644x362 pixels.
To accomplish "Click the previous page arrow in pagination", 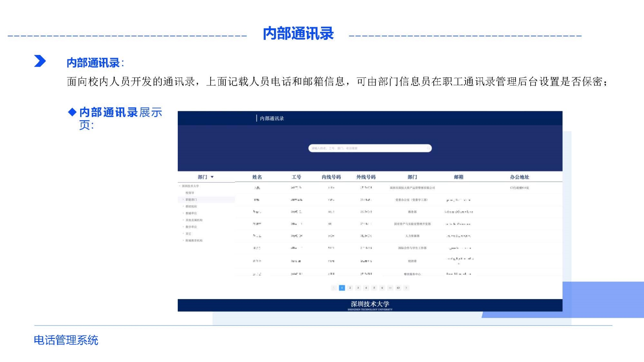I will (334, 288).
